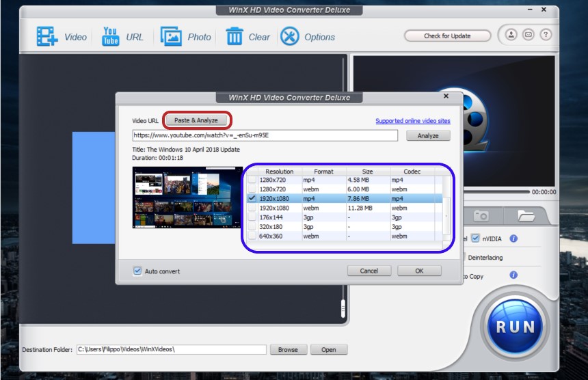Click the Photo slideshow icon
This screenshot has height=380, width=588.
171,36
